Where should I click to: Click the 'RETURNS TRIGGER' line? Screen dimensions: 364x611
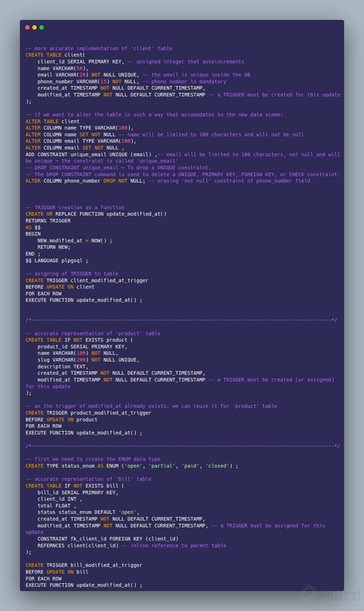(48, 221)
